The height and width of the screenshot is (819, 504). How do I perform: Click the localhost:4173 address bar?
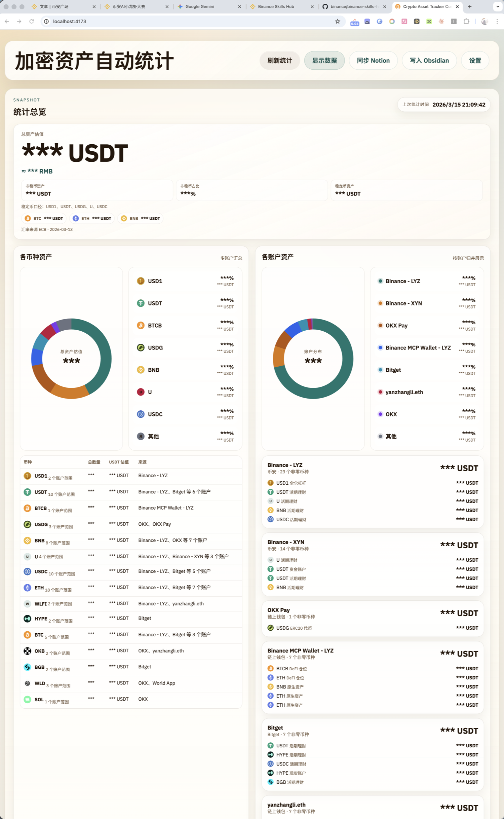point(193,21)
